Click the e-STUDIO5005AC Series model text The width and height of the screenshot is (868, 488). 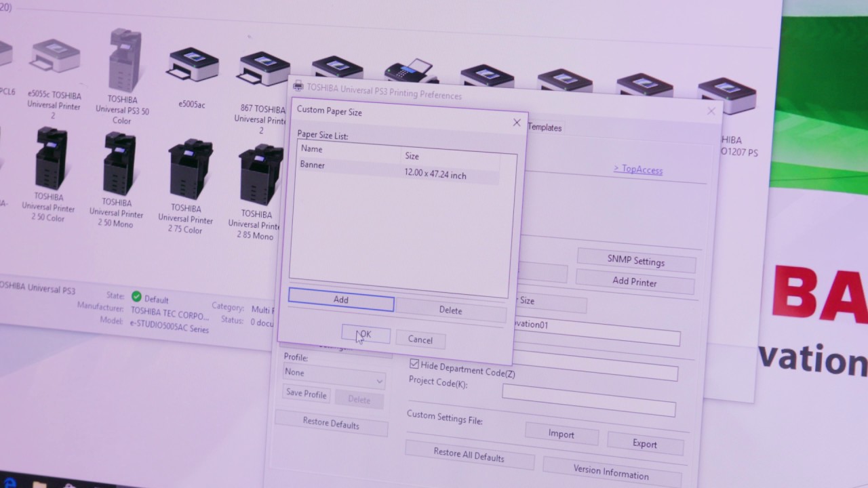(170, 326)
